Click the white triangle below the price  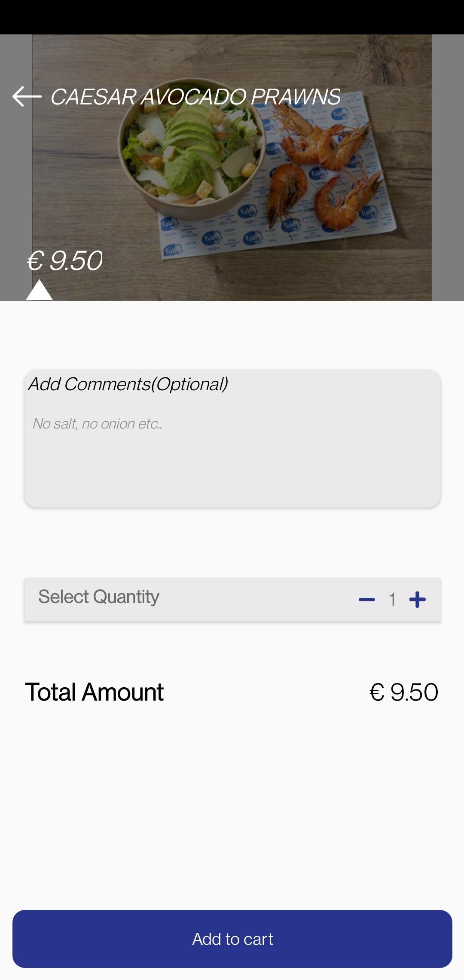tap(39, 291)
